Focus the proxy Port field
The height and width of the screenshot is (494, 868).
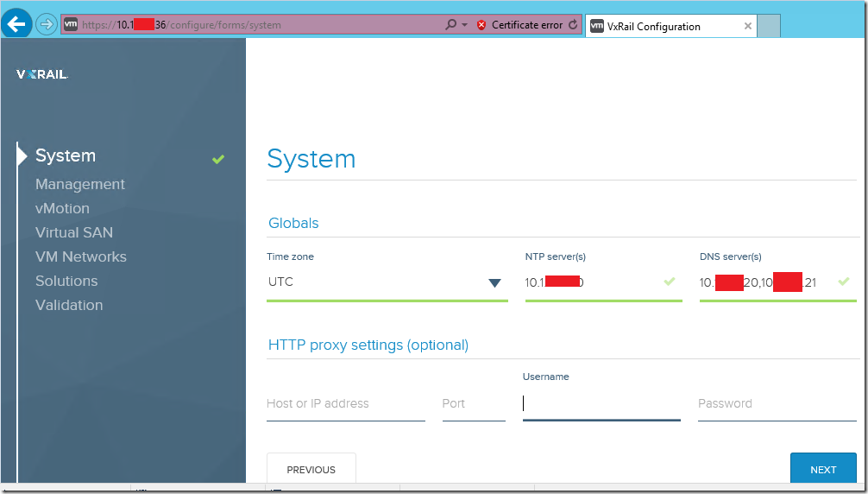(474, 403)
